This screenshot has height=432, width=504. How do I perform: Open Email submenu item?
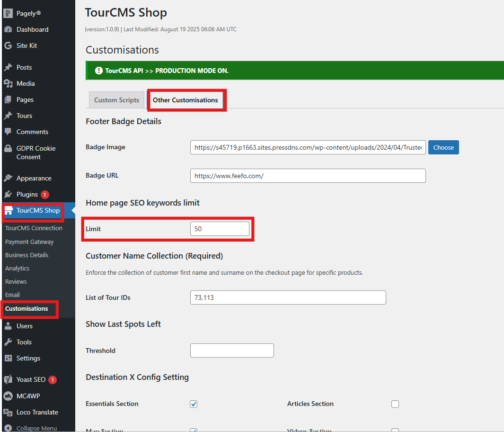(x=12, y=295)
